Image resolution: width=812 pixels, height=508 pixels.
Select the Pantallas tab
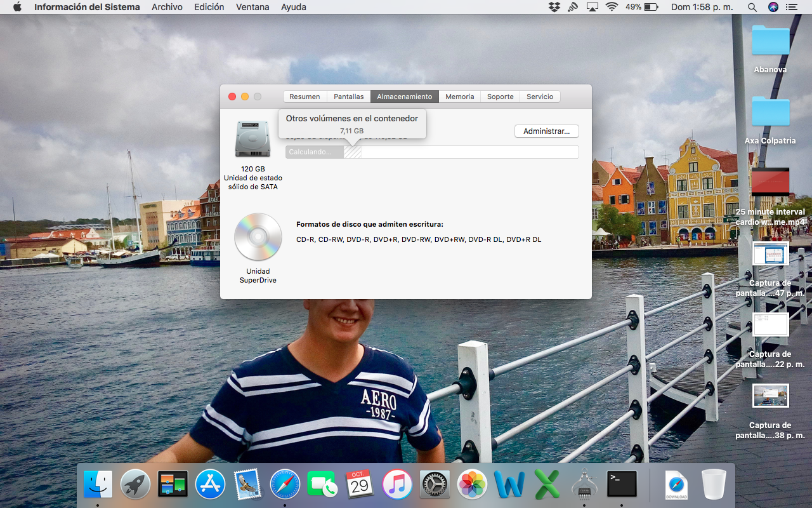click(348, 97)
